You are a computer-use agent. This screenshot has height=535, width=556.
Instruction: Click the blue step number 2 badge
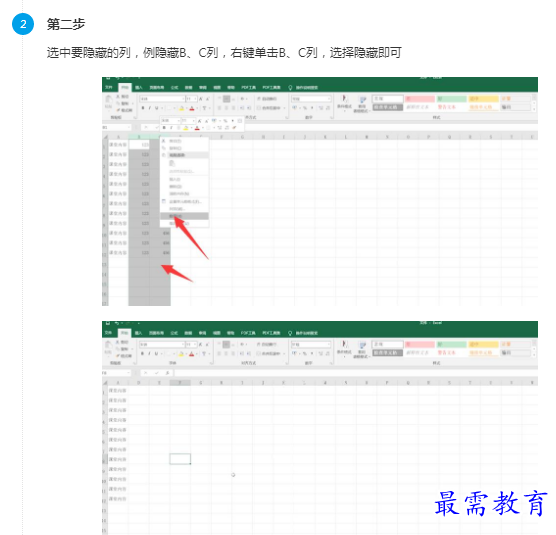23,24
